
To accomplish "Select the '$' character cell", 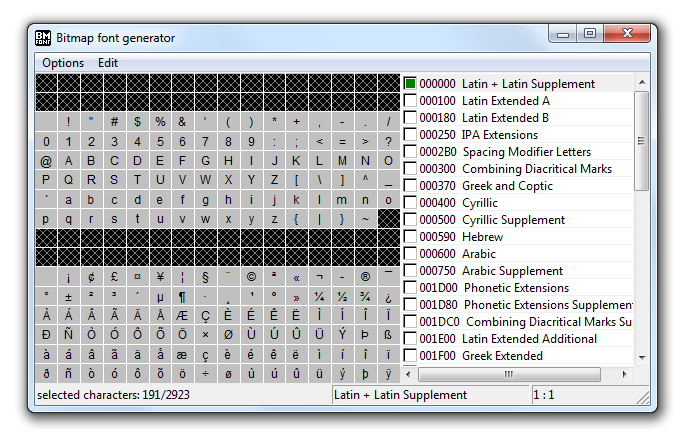I will [x=137, y=122].
